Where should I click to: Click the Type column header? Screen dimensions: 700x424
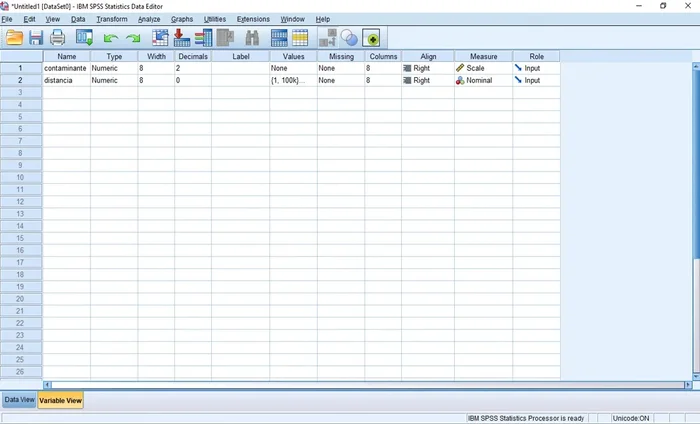(x=114, y=56)
